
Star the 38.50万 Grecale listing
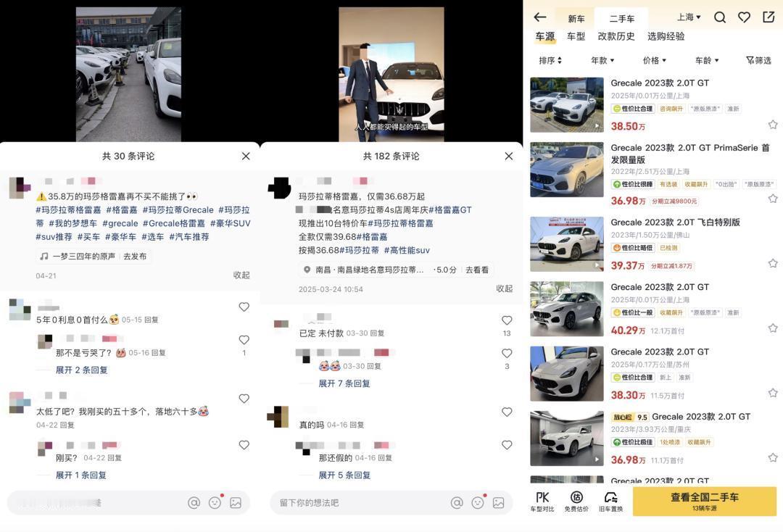click(x=773, y=124)
